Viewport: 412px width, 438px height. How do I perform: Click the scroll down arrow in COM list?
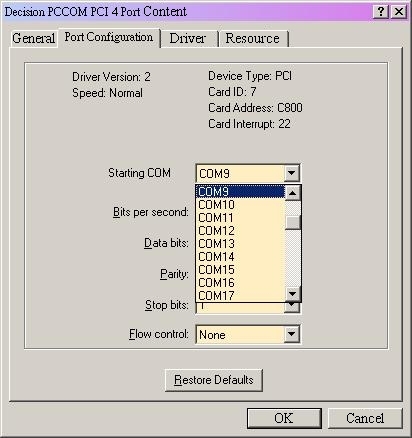point(293,294)
